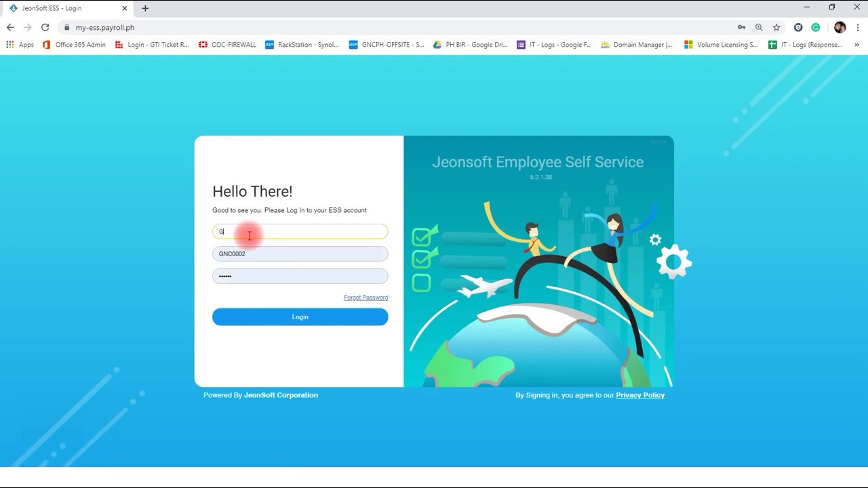The image size is (868, 488).
Task: Open the IT - Logs - Google F... bookmark
Action: 554,45
